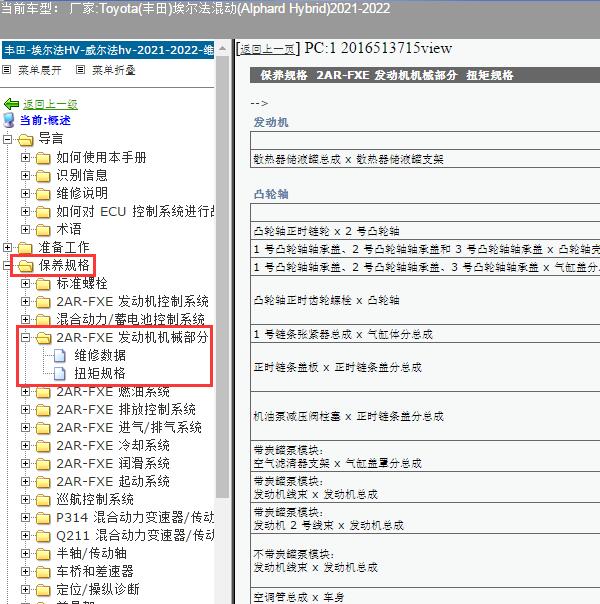Click the 术语 folder icon
The height and width of the screenshot is (604, 600).
(x=43, y=230)
